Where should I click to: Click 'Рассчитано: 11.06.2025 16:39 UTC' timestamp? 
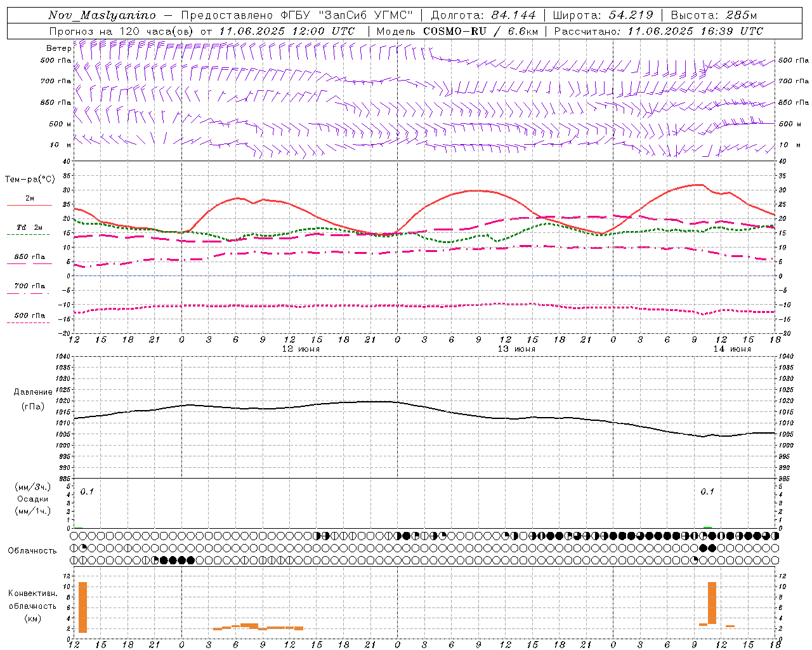[x=658, y=31]
